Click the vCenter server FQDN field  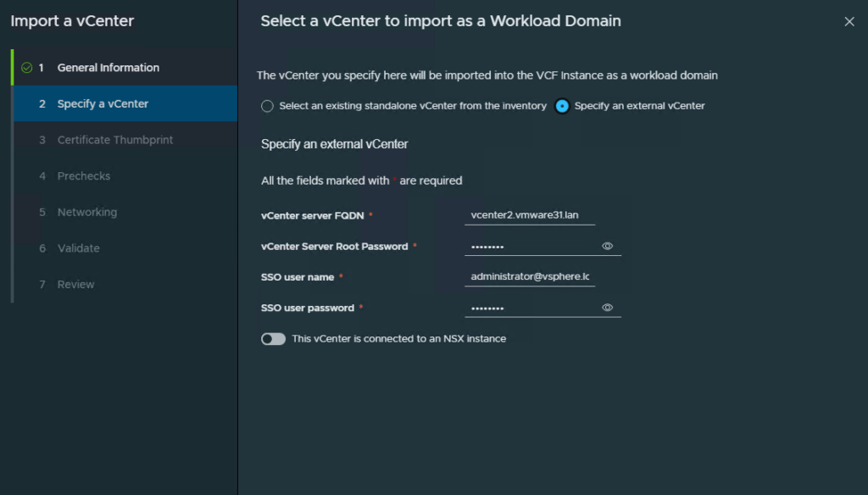529,215
